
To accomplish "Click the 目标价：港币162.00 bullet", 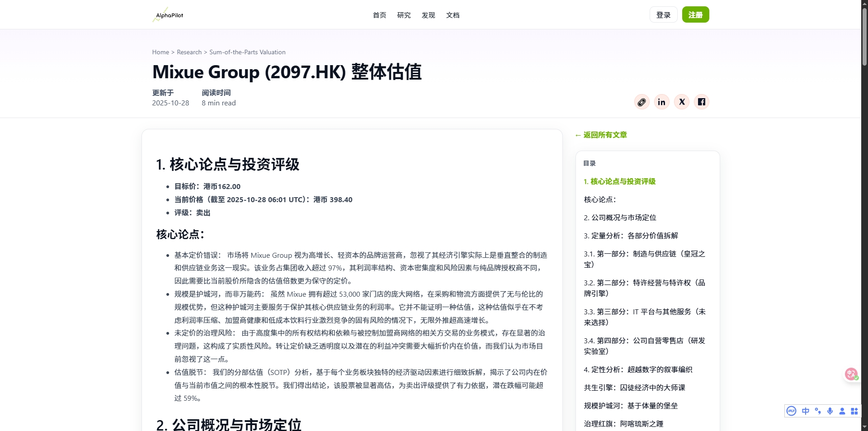I will pyautogui.click(x=208, y=186).
